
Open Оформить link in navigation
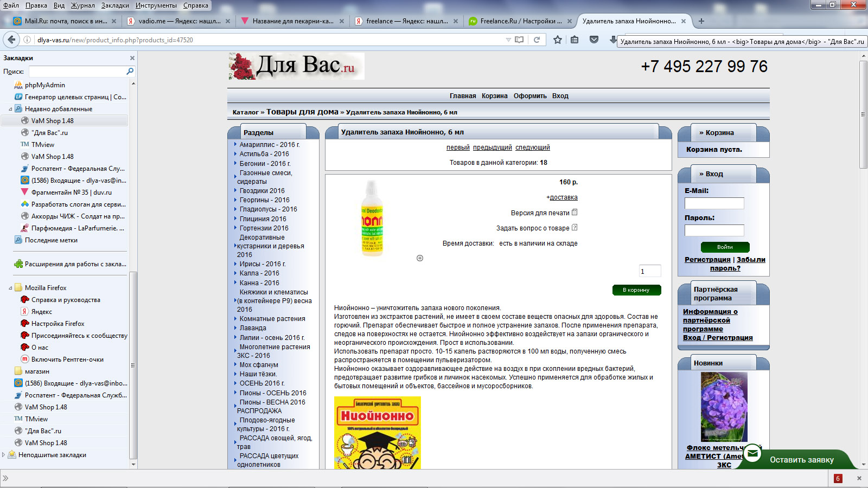pos(530,96)
